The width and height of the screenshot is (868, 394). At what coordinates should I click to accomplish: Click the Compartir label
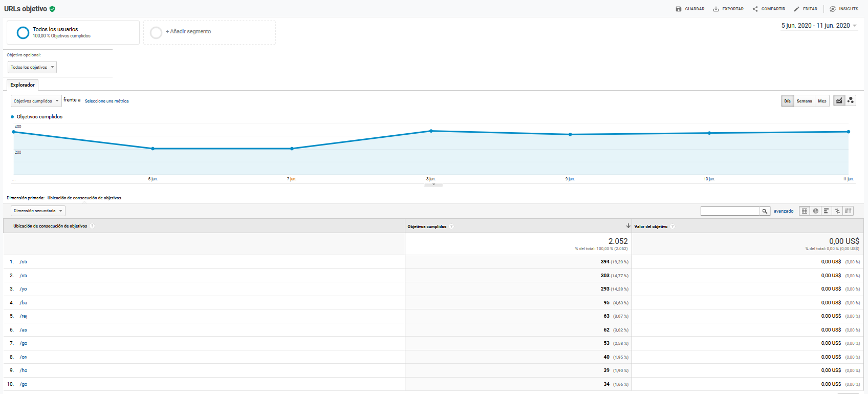click(x=773, y=9)
